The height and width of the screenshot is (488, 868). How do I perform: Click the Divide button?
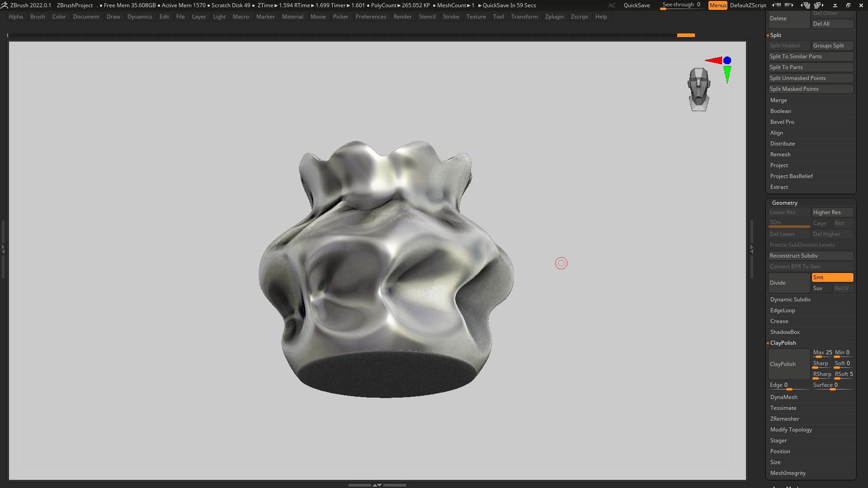point(789,283)
